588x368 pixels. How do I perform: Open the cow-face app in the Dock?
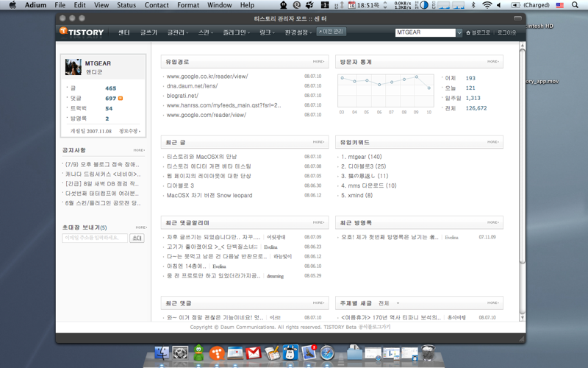290,353
